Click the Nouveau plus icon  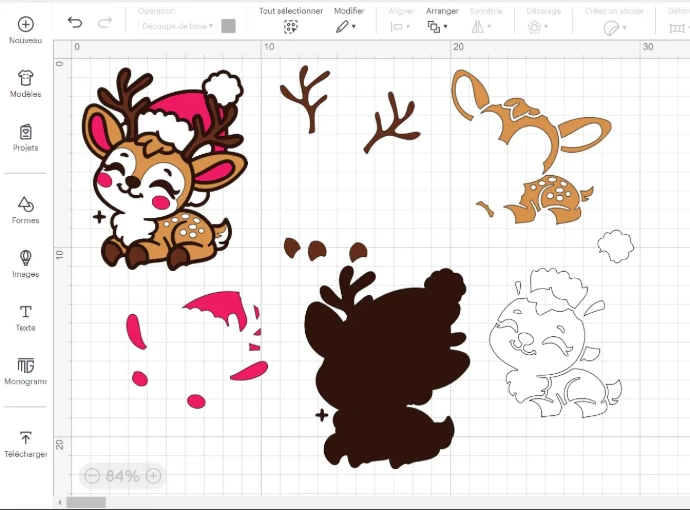[x=25, y=24]
